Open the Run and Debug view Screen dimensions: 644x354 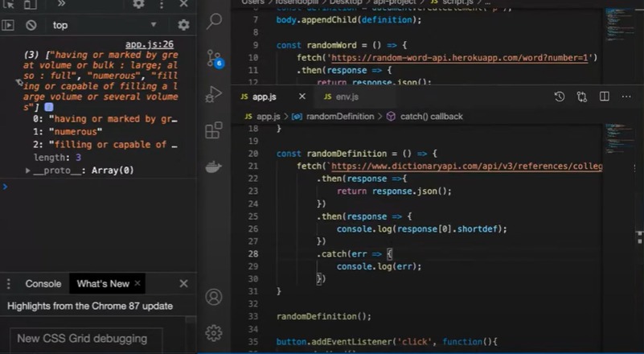[214, 94]
